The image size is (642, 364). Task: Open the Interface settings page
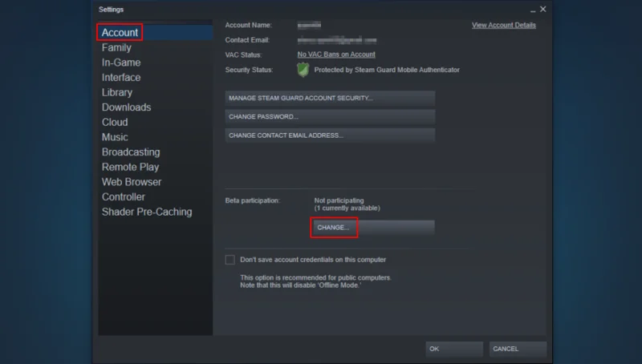[121, 77]
